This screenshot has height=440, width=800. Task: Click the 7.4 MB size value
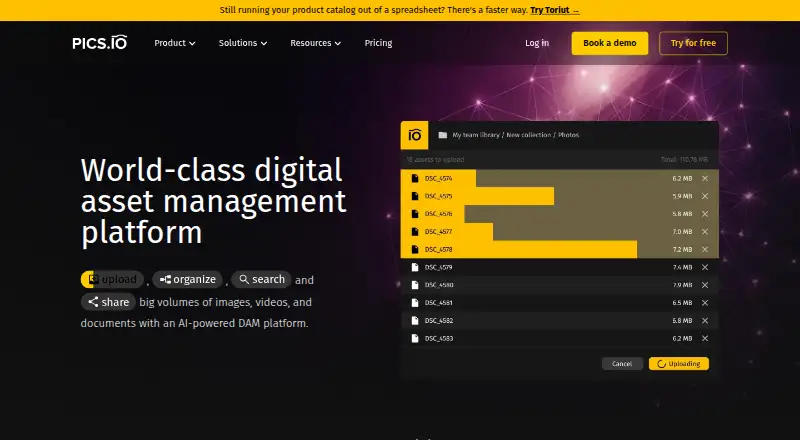point(682,267)
